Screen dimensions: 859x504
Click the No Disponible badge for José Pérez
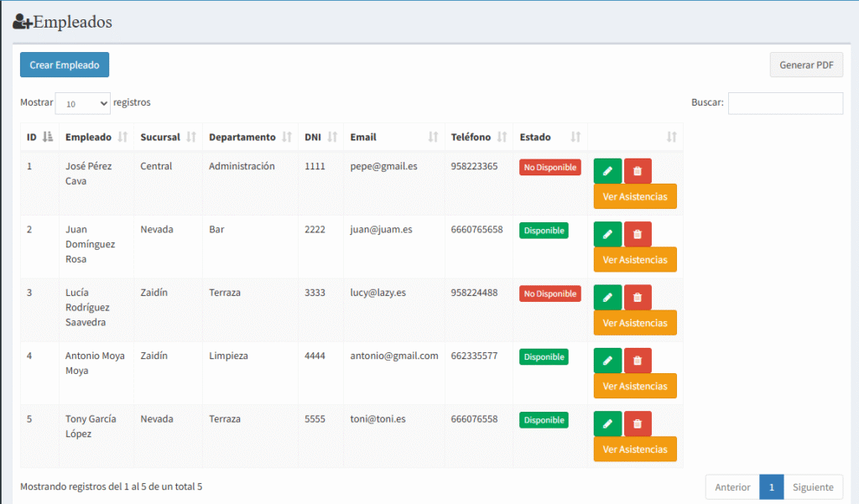[x=549, y=168]
